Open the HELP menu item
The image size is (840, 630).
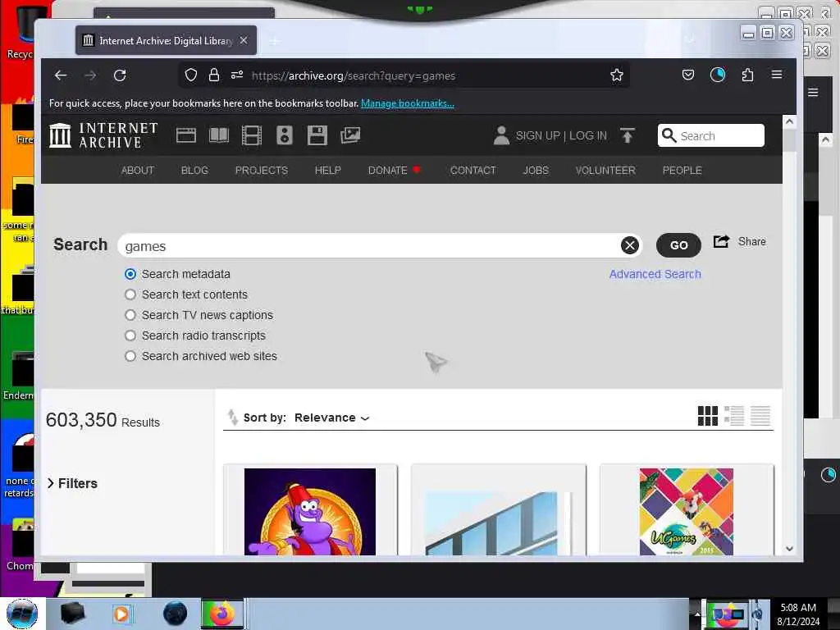coord(328,171)
